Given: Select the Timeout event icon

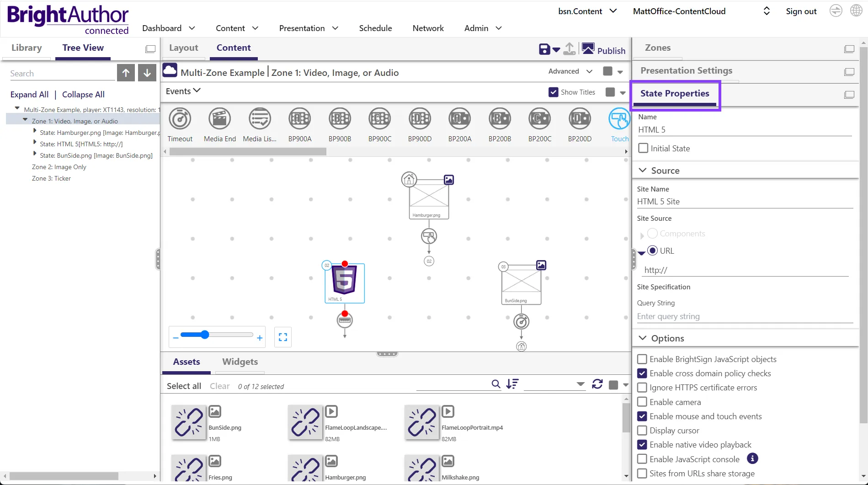Looking at the screenshot, I should 180,119.
